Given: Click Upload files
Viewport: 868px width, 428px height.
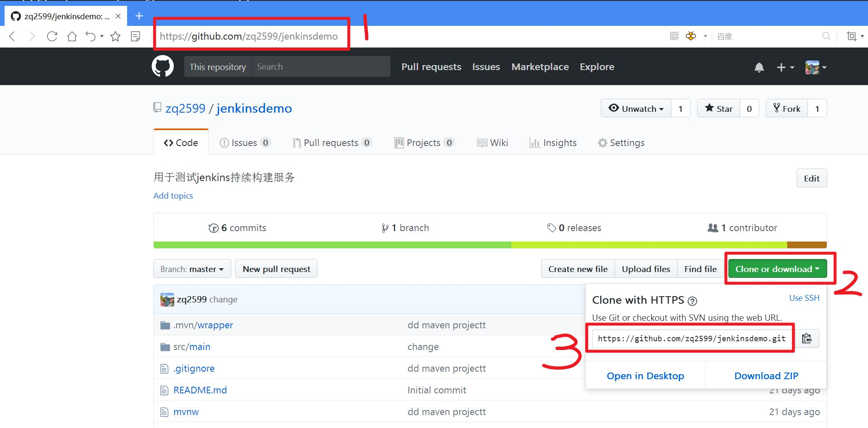Looking at the screenshot, I should (646, 269).
